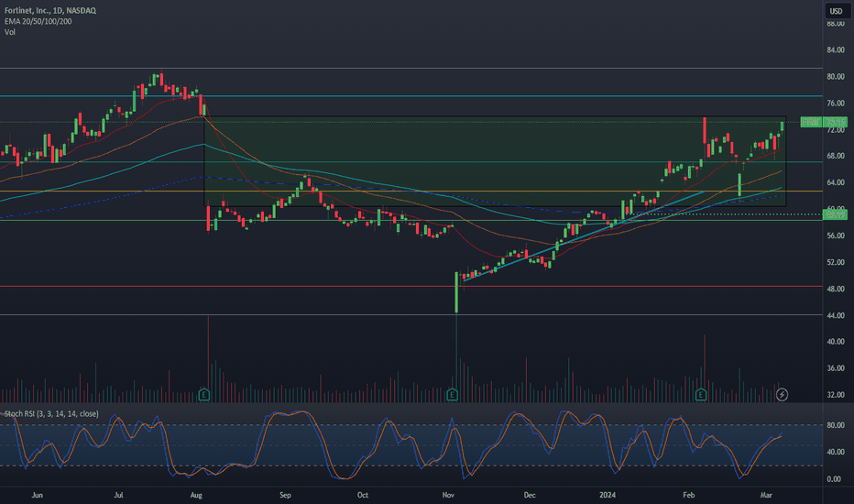854x504 pixels.
Task: Click the Sep label on time axis
Action: pyautogui.click(x=285, y=495)
